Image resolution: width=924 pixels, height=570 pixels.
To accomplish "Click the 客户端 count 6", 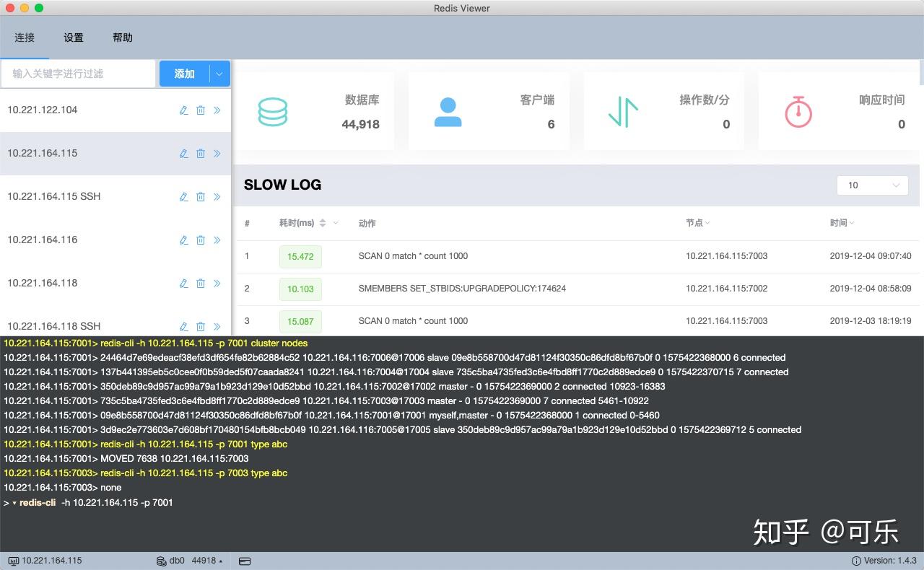I will click(x=551, y=124).
